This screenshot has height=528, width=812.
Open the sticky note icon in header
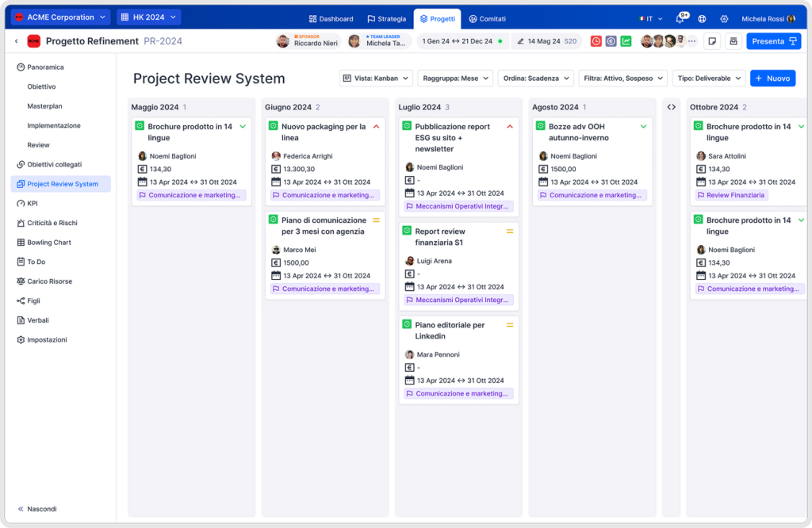coord(712,41)
